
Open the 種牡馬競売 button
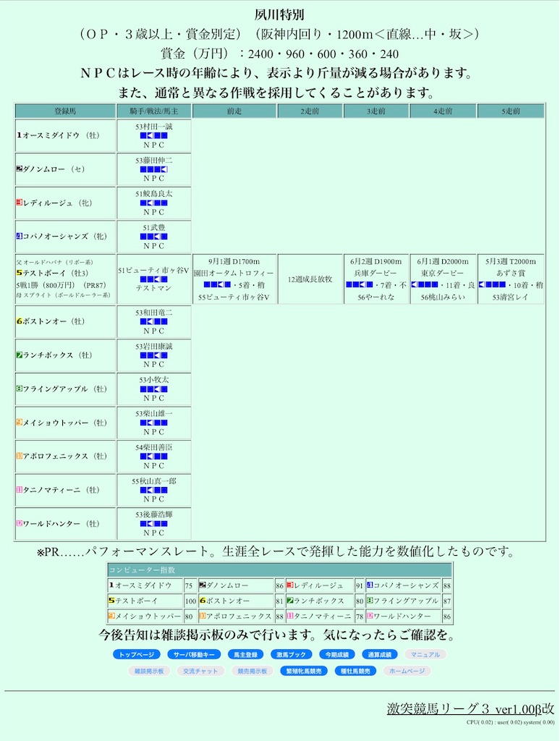click(x=355, y=671)
